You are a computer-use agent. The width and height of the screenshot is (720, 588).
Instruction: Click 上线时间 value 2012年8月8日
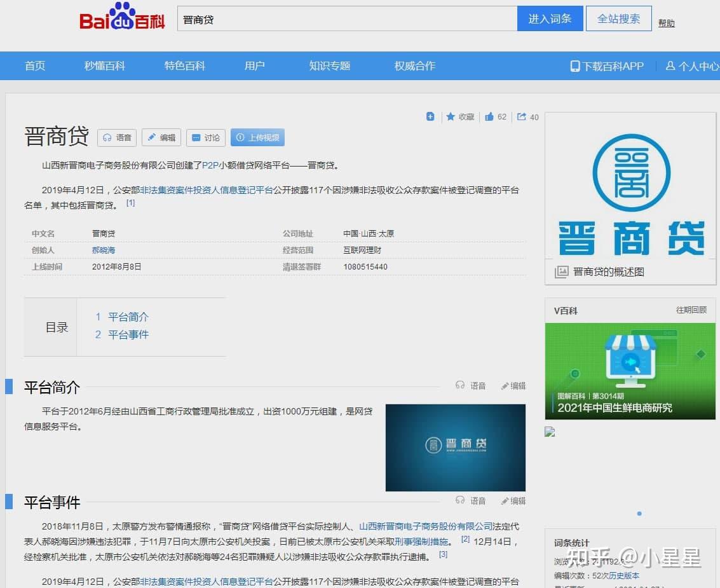tap(117, 267)
